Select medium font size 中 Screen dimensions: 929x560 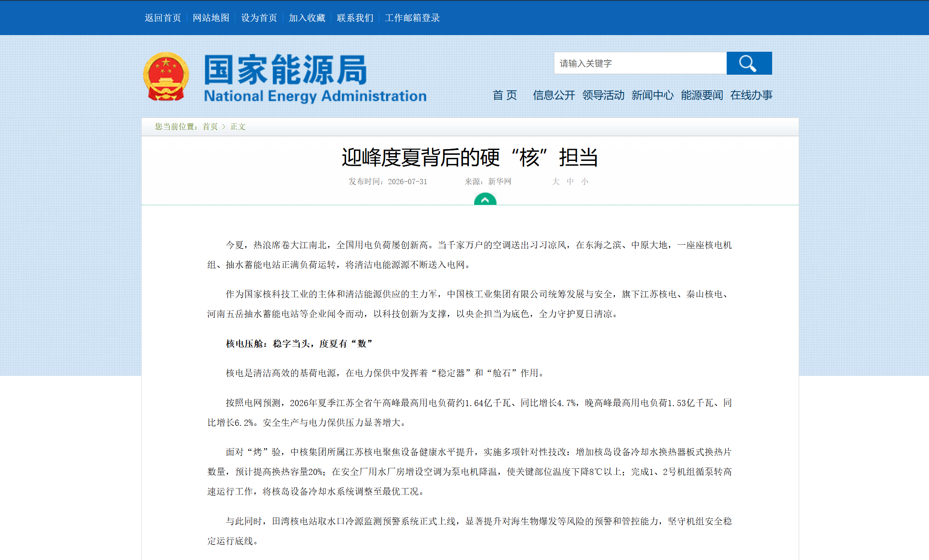click(570, 182)
